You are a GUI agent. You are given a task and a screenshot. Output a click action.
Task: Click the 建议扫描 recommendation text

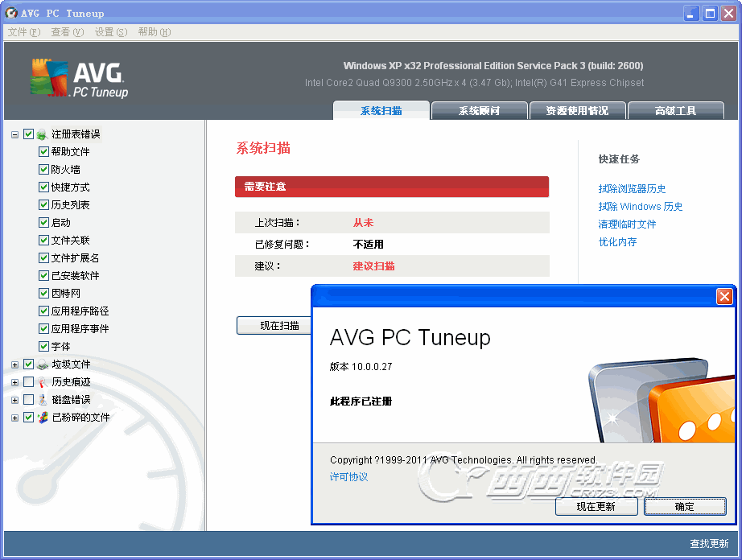[373, 266]
